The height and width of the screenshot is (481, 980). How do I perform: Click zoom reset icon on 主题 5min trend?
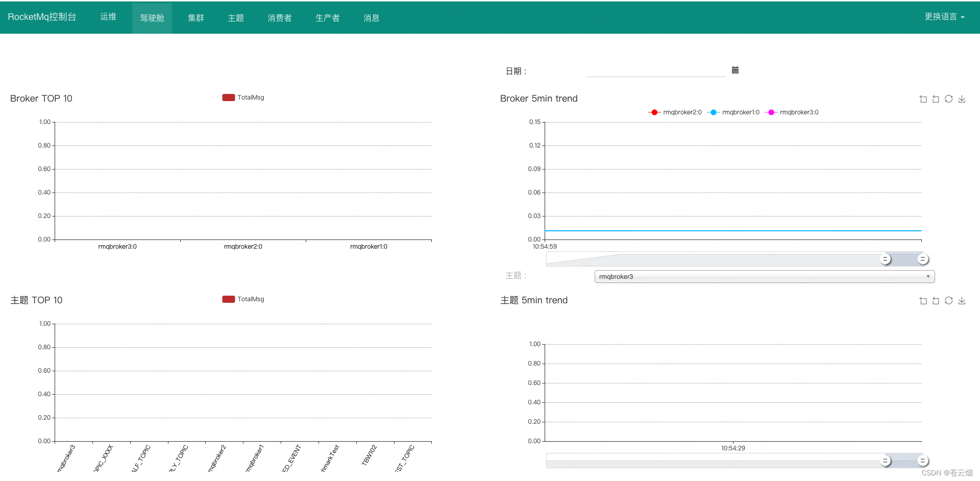(936, 301)
